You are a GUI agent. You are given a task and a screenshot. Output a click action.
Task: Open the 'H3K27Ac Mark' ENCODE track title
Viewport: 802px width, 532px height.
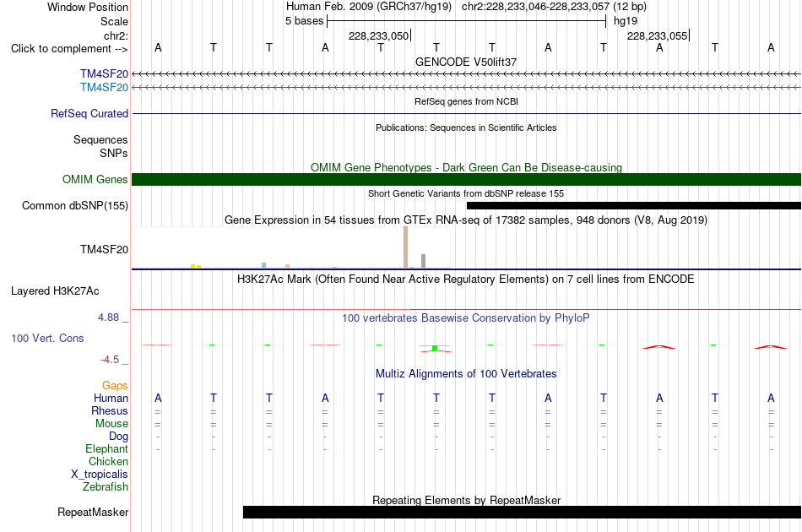[x=466, y=280]
